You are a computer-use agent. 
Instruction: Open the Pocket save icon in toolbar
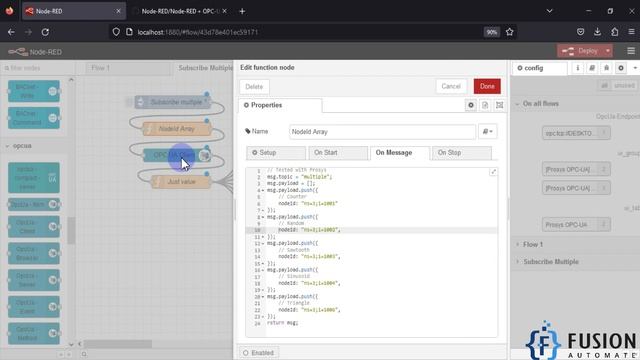tap(580, 32)
